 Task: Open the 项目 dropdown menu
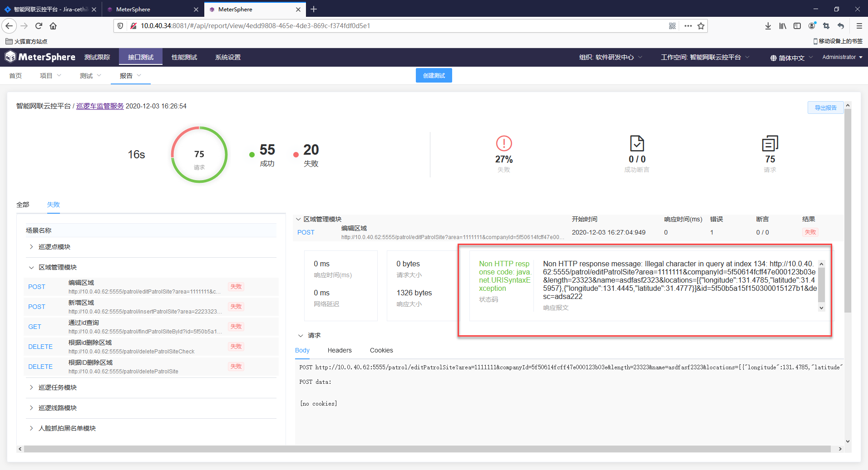click(50, 76)
